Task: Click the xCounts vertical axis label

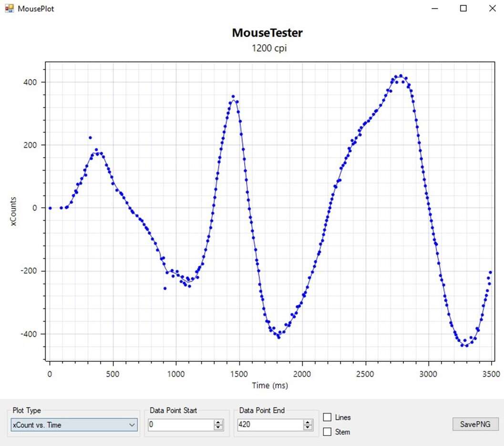Action: (13, 211)
